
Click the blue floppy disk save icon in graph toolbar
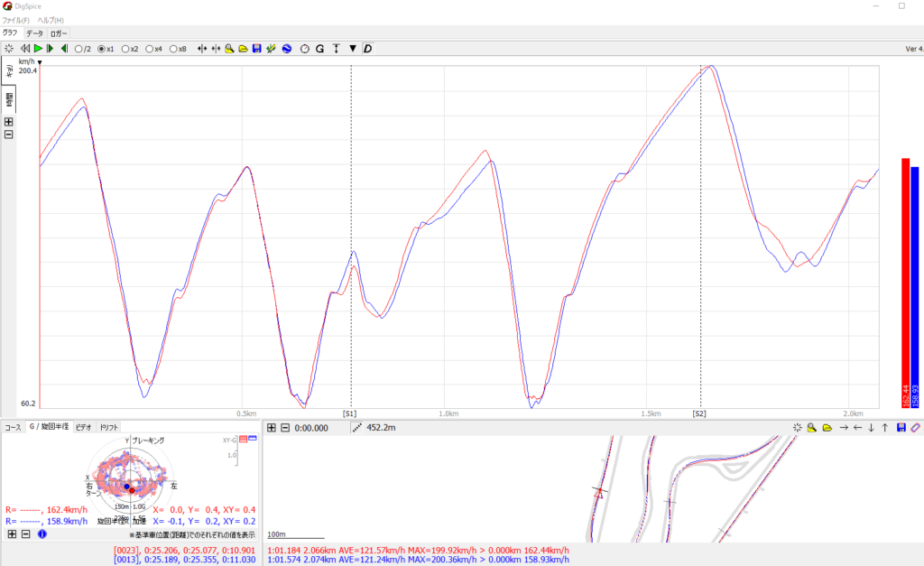click(x=257, y=48)
